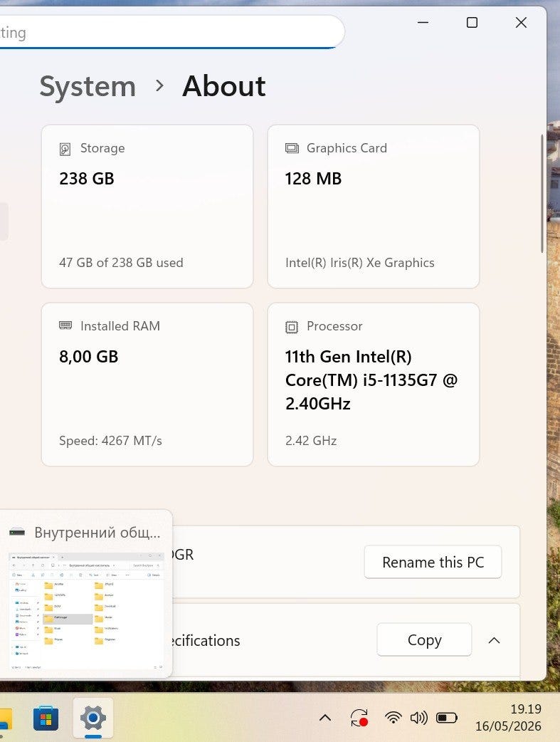Click the Settings page vertical scrollbar
This screenshot has height=742, width=560.
coord(542,194)
